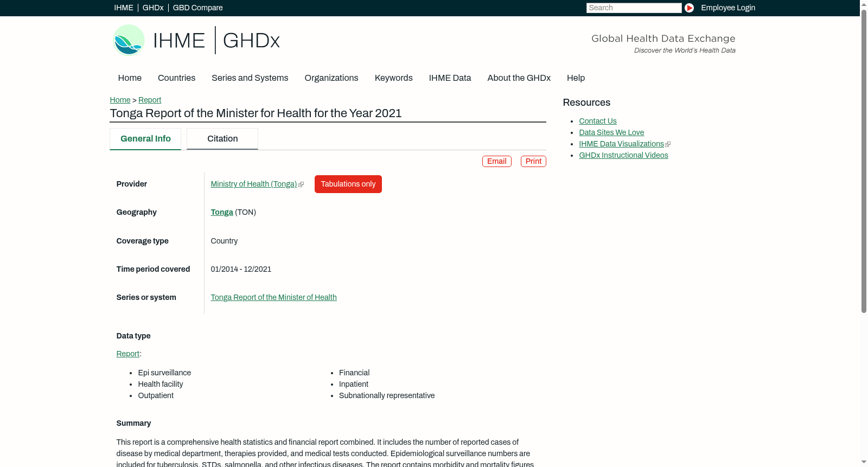
Task: Open About the GHDx menu
Action: (519, 78)
